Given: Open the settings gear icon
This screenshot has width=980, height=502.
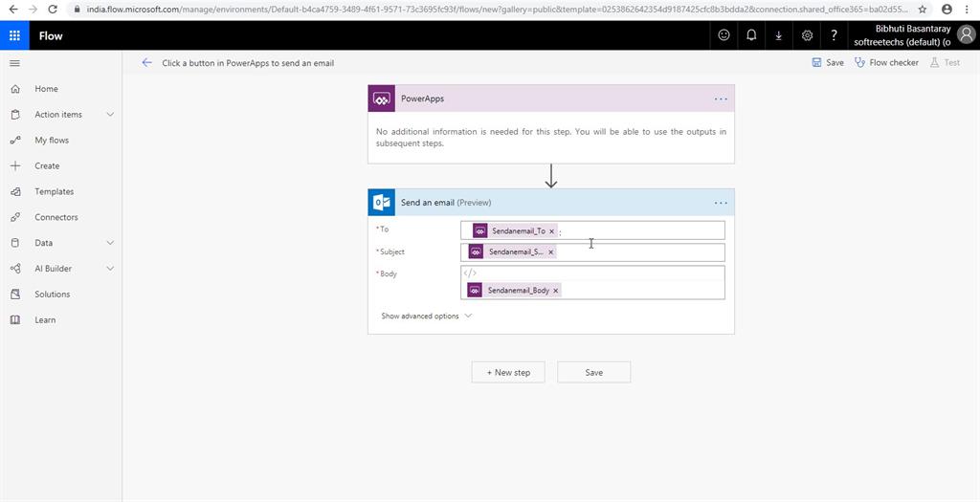Looking at the screenshot, I should [x=807, y=35].
